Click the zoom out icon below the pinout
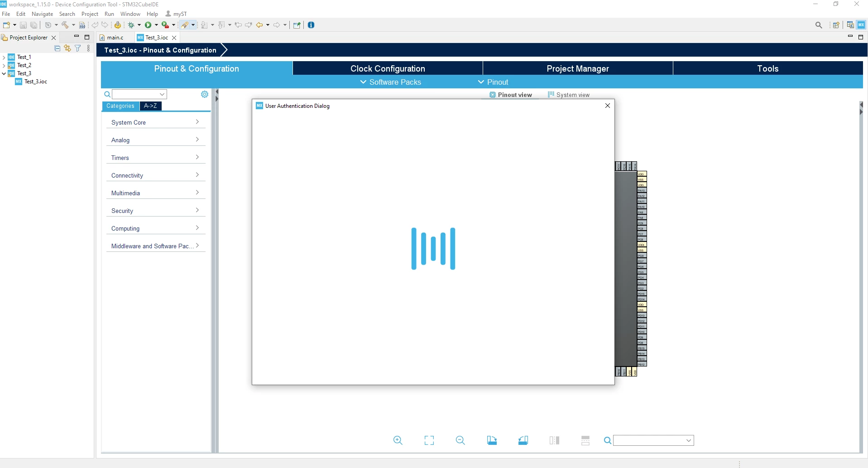This screenshot has width=868, height=468. 460,440
